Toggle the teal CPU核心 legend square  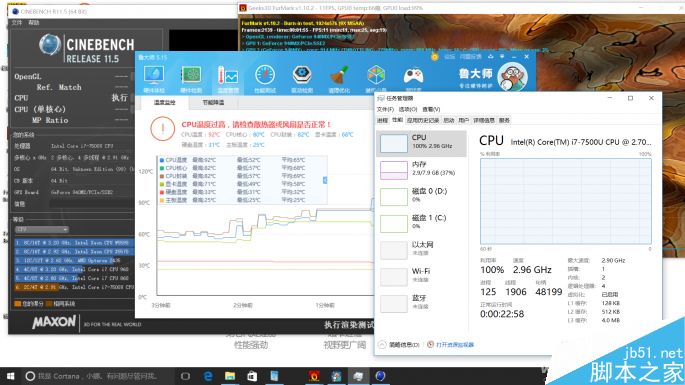point(162,168)
